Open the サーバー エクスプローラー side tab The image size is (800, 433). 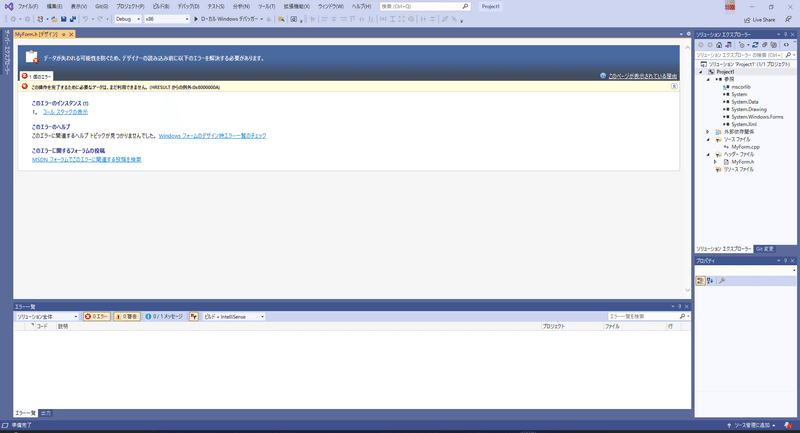coord(7,52)
